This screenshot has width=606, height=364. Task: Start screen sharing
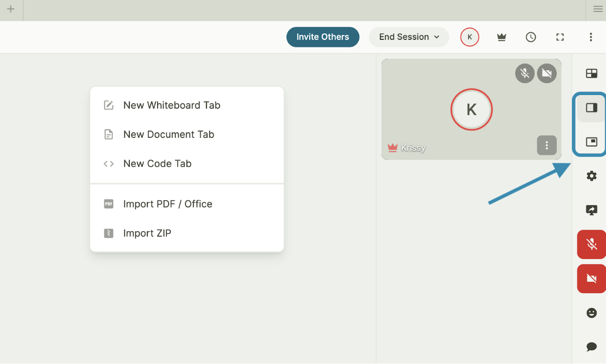592,210
